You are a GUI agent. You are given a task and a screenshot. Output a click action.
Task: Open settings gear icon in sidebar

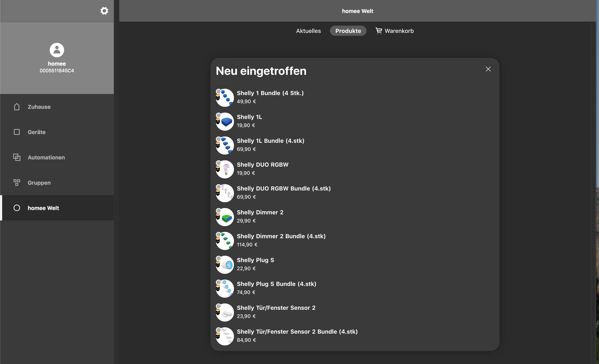104,11
